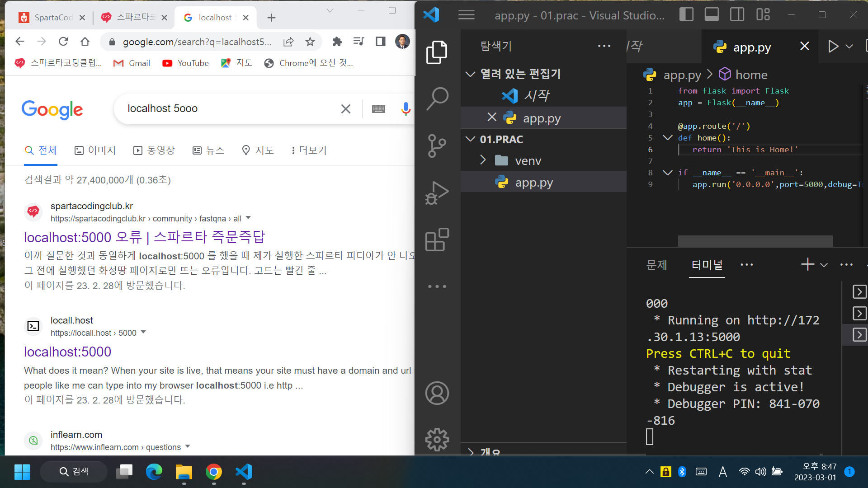Open terminal panel more actions ellipsis
The width and height of the screenshot is (868, 488).
(x=846, y=265)
